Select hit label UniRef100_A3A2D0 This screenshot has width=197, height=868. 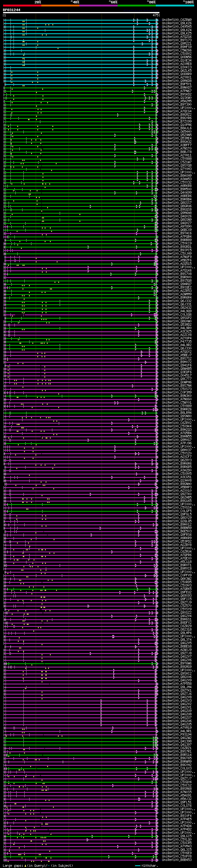tap(177, 470)
